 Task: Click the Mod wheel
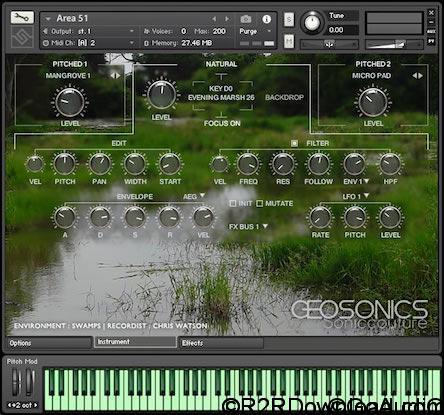(30, 382)
